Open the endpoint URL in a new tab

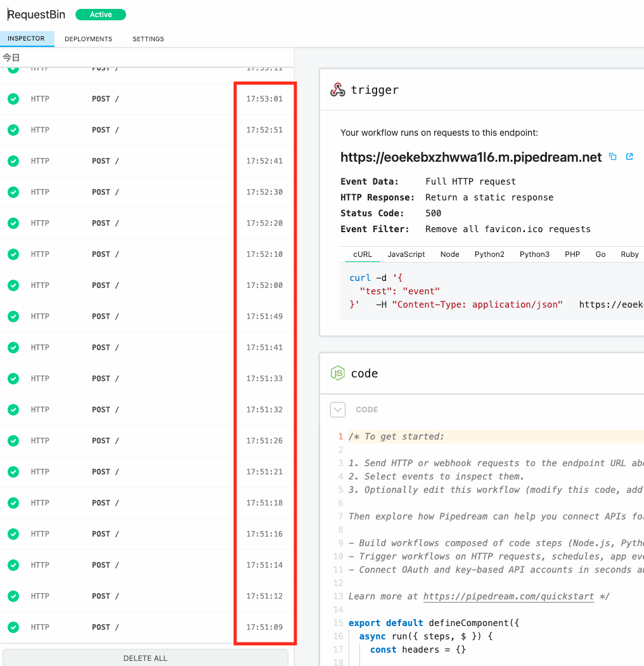[x=629, y=157]
